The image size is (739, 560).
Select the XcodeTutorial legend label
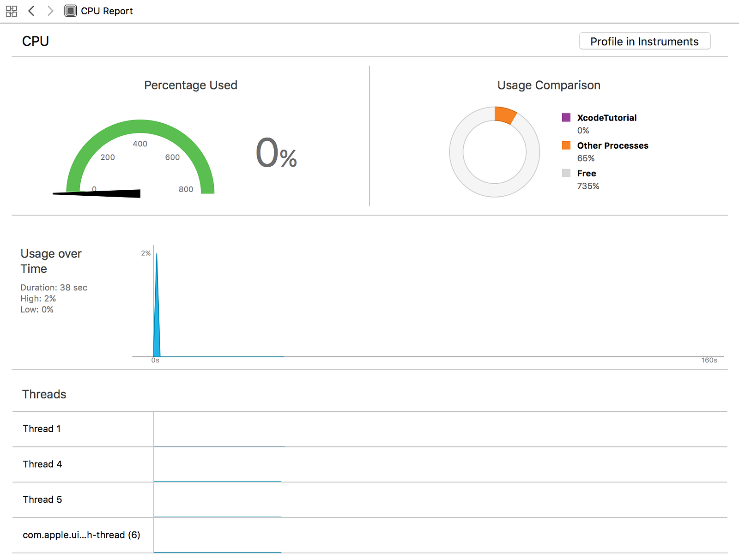[607, 118]
